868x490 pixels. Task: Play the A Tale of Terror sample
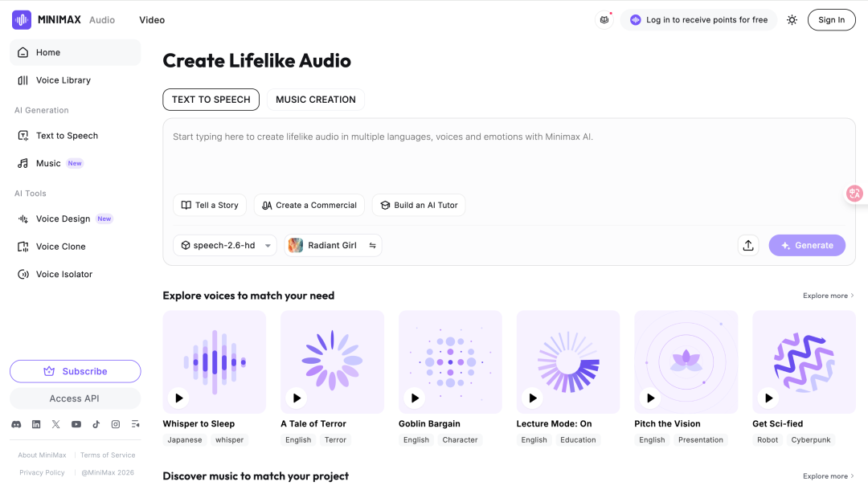pos(297,398)
